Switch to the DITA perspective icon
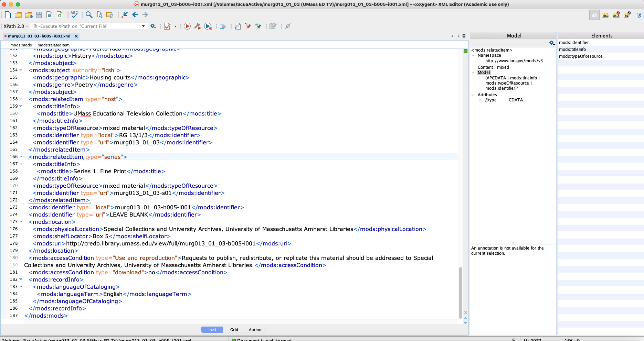Viewport: 644px width, 341px height. 605,15
